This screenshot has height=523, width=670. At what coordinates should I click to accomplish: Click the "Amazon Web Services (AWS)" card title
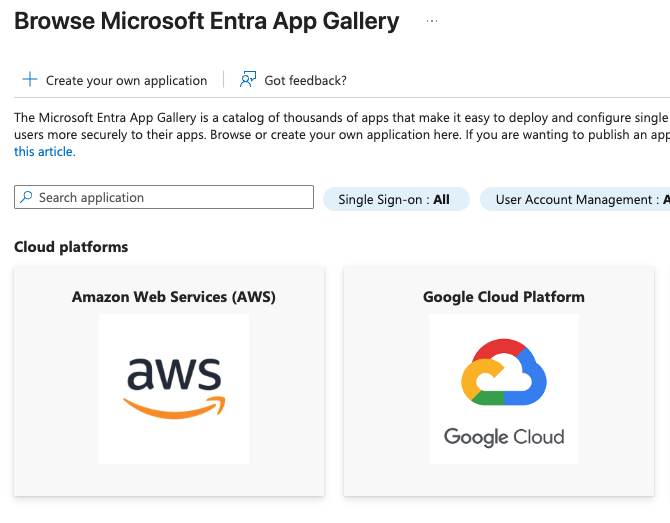pos(174,297)
